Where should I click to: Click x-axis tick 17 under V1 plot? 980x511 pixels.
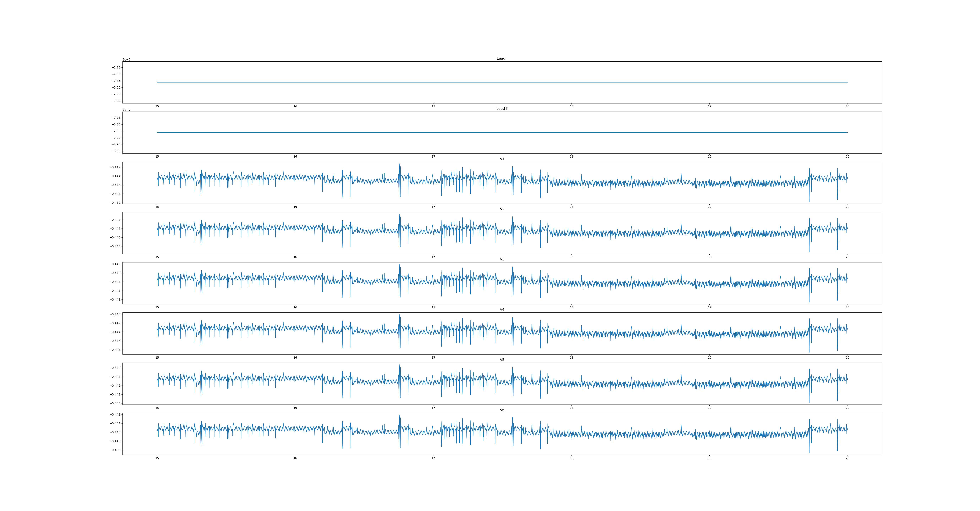coord(433,207)
